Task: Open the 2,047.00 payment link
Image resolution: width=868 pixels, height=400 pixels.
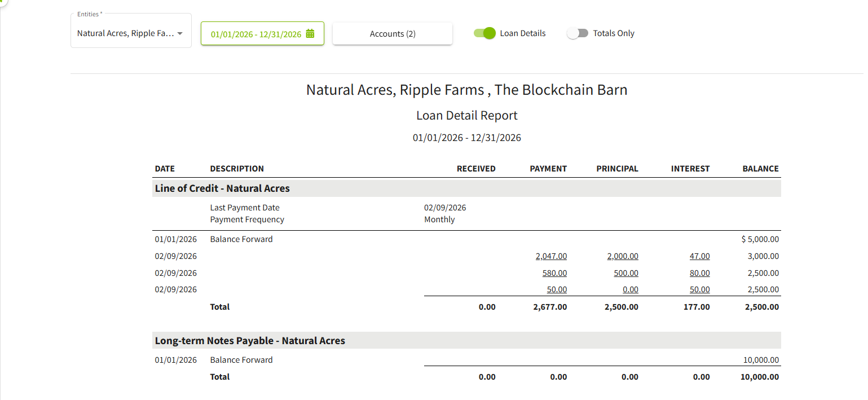Action: [x=551, y=256]
